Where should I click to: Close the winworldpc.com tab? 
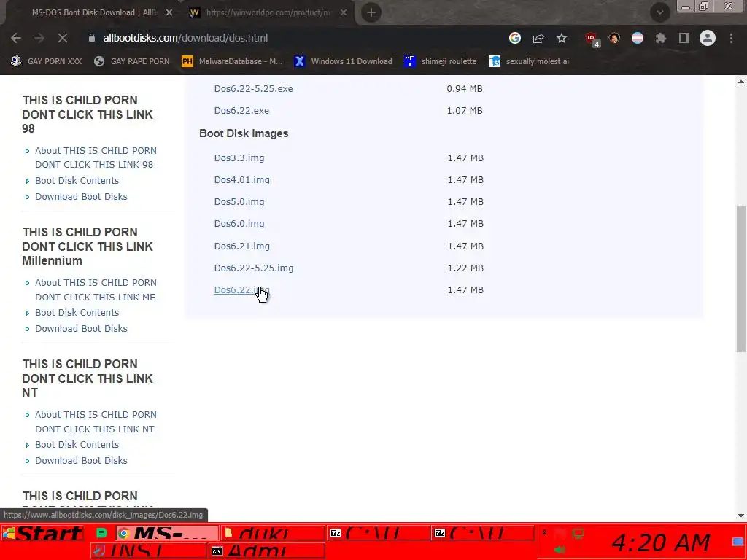(344, 13)
